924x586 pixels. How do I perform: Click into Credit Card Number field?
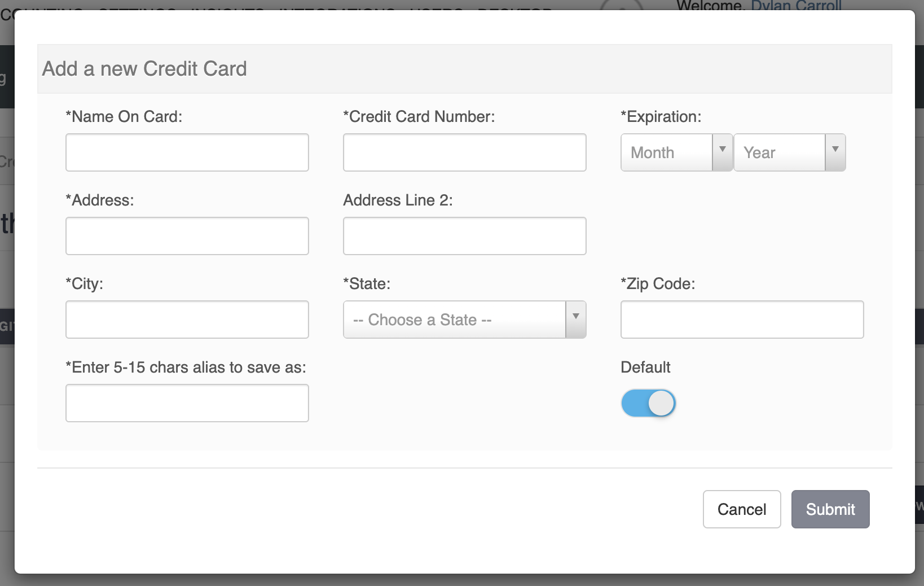[x=464, y=152]
